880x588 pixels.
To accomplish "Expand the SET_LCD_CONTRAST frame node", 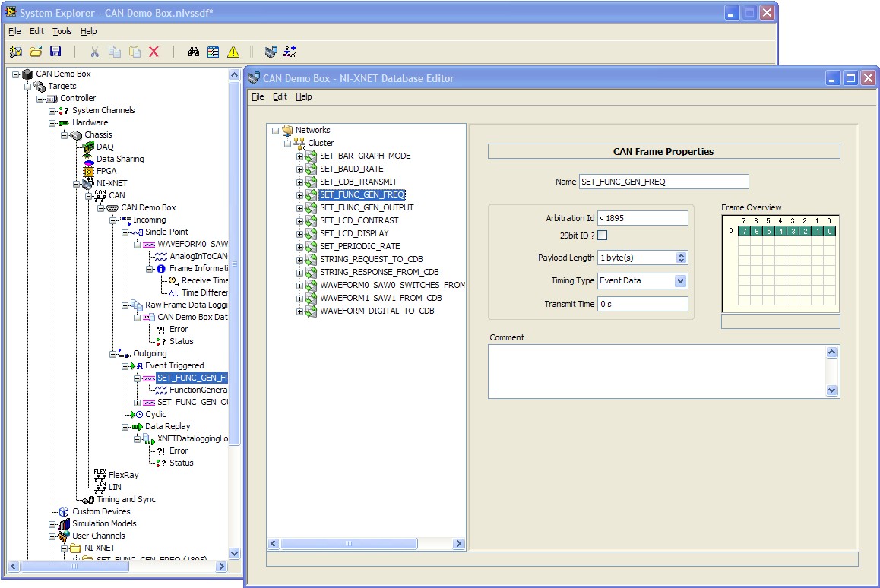I will click(x=299, y=221).
